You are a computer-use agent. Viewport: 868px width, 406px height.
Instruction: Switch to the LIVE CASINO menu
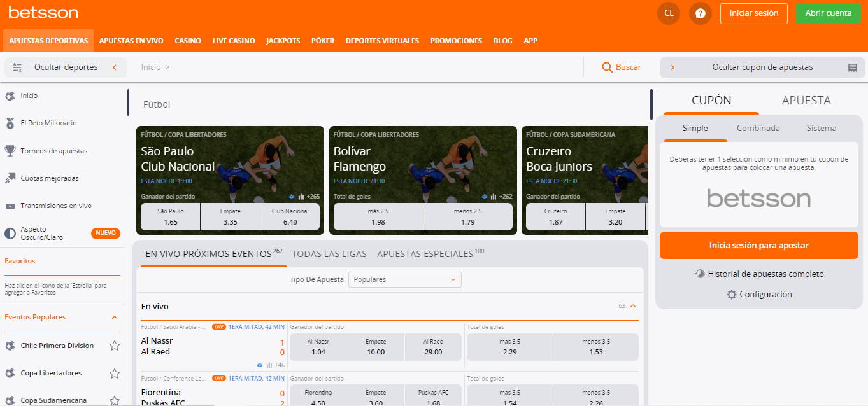coord(233,40)
